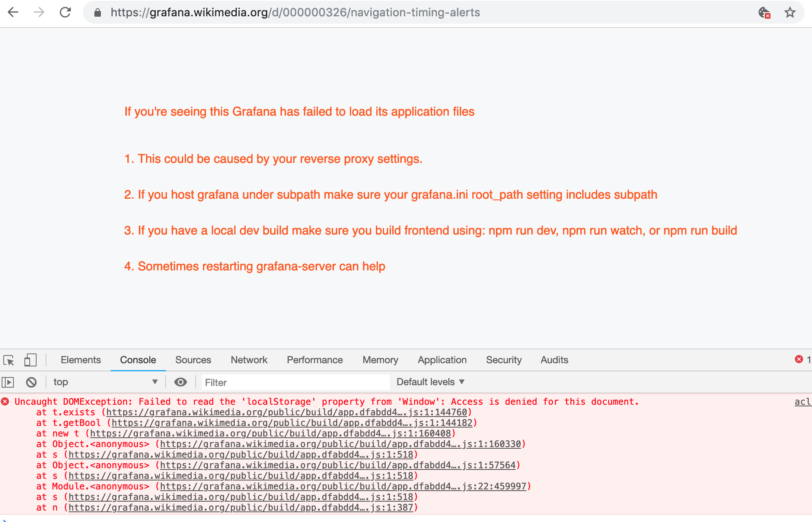Open the Application panel
812x522 pixels.
click(442, 360)
